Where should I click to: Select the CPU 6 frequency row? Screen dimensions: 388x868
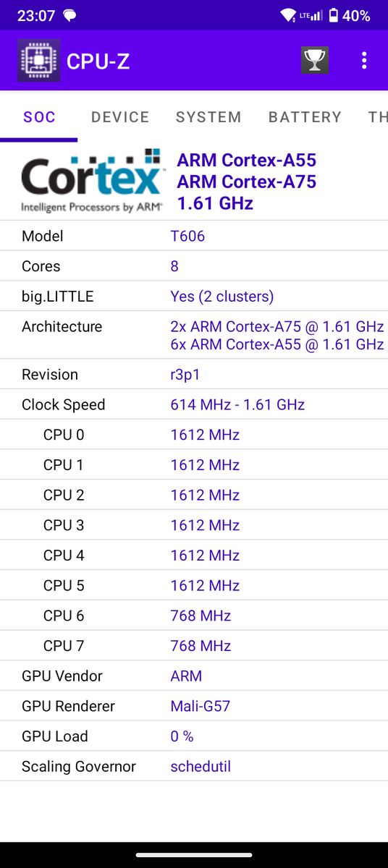click(x=194, y=616)
